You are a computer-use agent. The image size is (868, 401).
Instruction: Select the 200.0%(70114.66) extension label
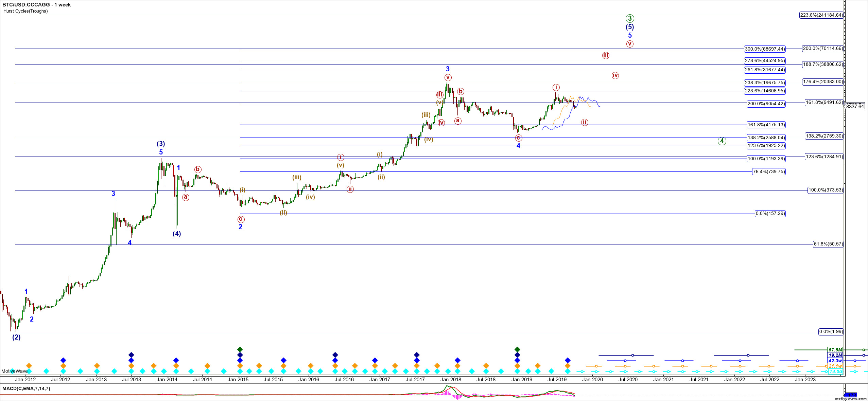823,48
